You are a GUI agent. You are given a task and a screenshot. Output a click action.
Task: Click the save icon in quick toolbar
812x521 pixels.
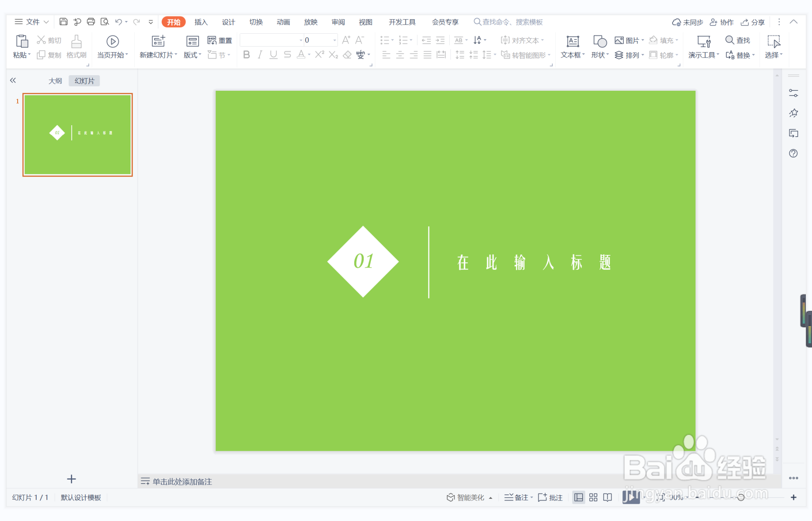tap(63, 22)
